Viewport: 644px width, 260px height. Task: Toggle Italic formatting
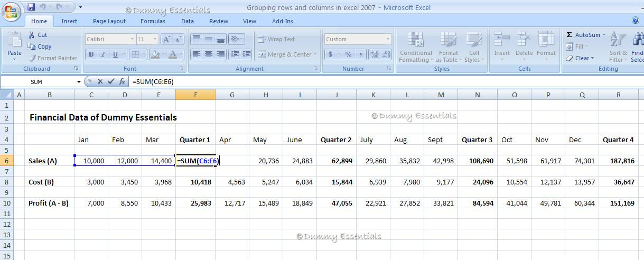coord(102,54)
